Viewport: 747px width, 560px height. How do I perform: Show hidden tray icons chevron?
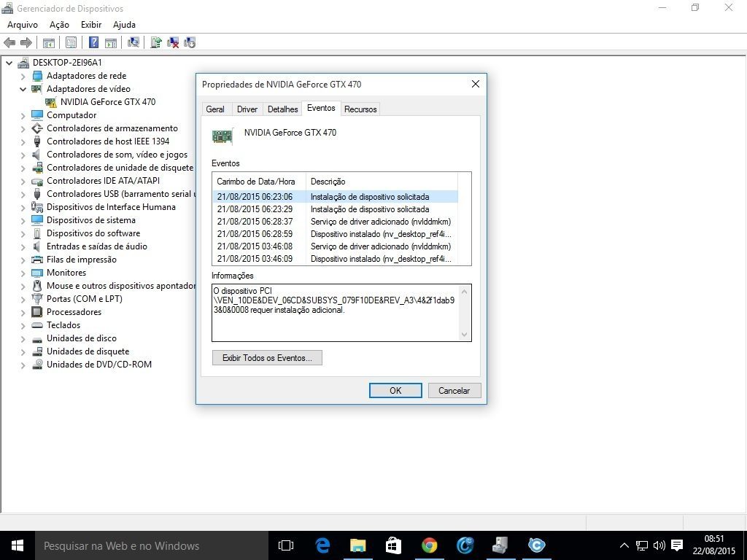[624, 545]
